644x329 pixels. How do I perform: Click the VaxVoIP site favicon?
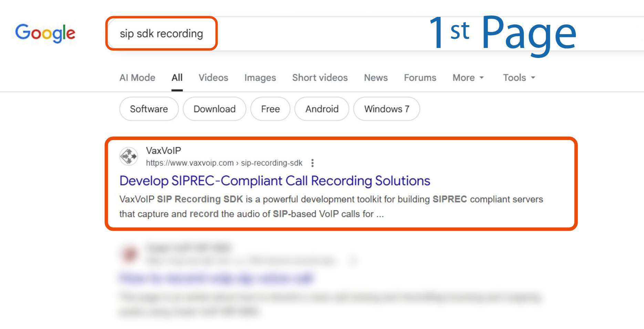click(128, 157)
